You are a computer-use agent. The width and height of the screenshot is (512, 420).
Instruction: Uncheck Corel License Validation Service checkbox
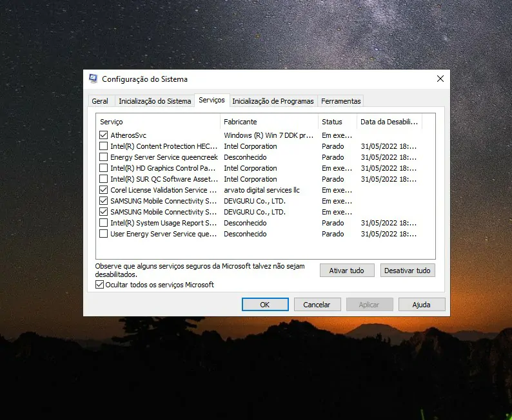point(104,190)
